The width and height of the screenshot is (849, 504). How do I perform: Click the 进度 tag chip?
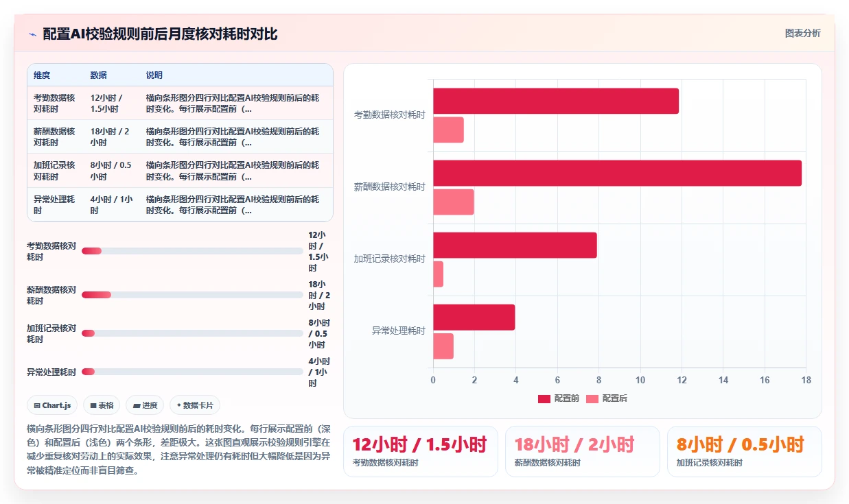146,405
